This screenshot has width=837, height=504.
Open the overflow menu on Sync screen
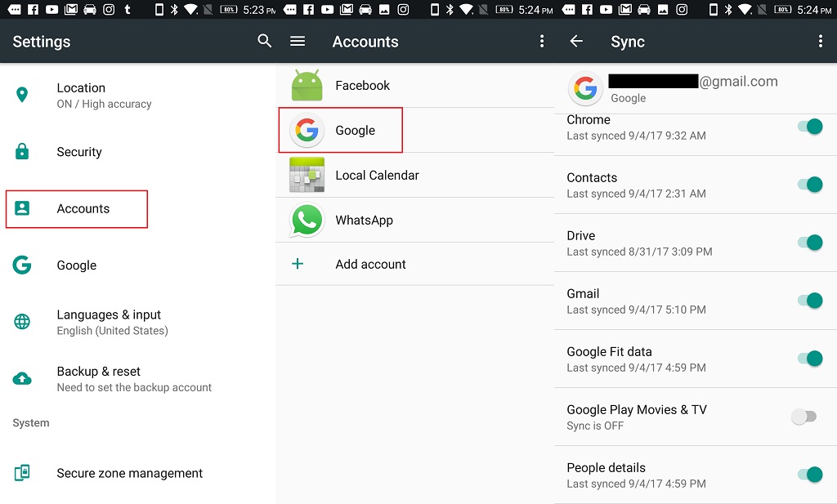821,41
